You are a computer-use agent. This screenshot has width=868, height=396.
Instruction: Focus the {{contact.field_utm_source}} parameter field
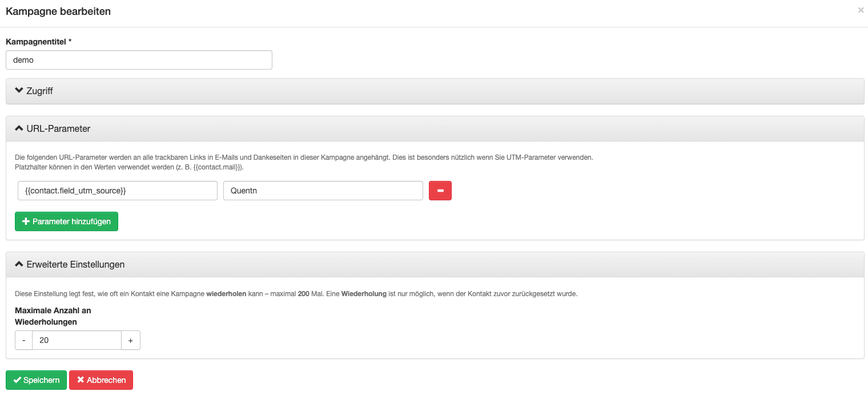point(117,191)
